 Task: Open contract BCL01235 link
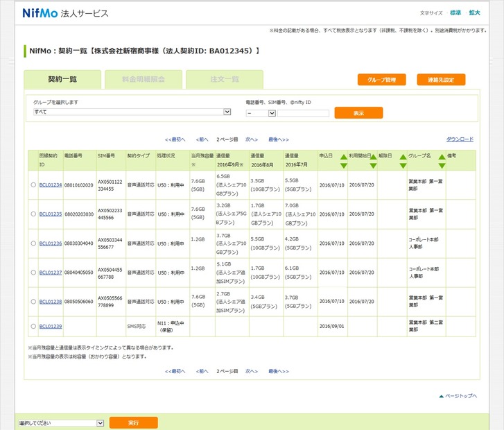(51, 214)
